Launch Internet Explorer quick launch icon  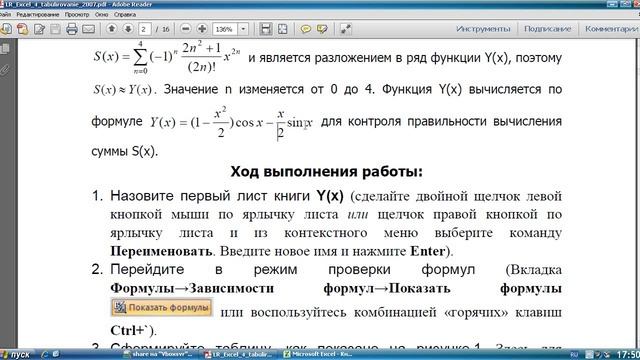44,354
